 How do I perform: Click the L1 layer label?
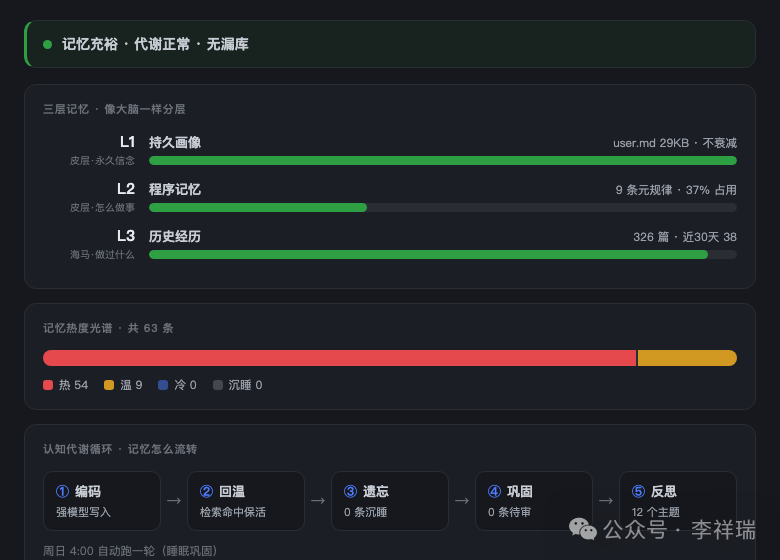(127, 142)
